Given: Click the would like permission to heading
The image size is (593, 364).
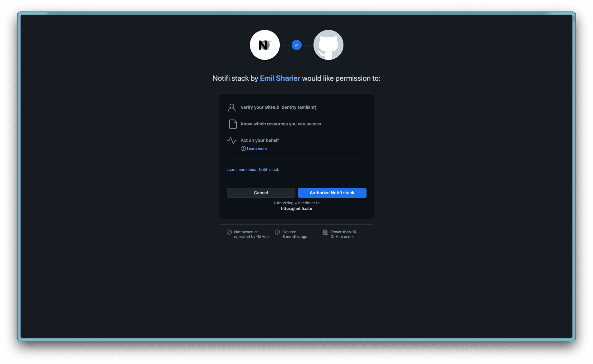Looking at the screenshot, I should [296, 78].
